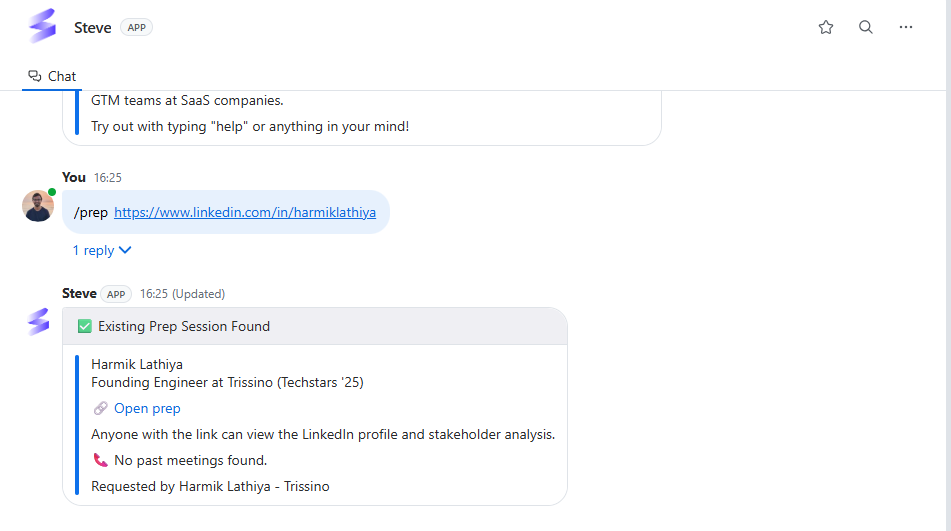Click the pink phone icon for past meetings
The image size is (951, 531).
click(101, 460)
